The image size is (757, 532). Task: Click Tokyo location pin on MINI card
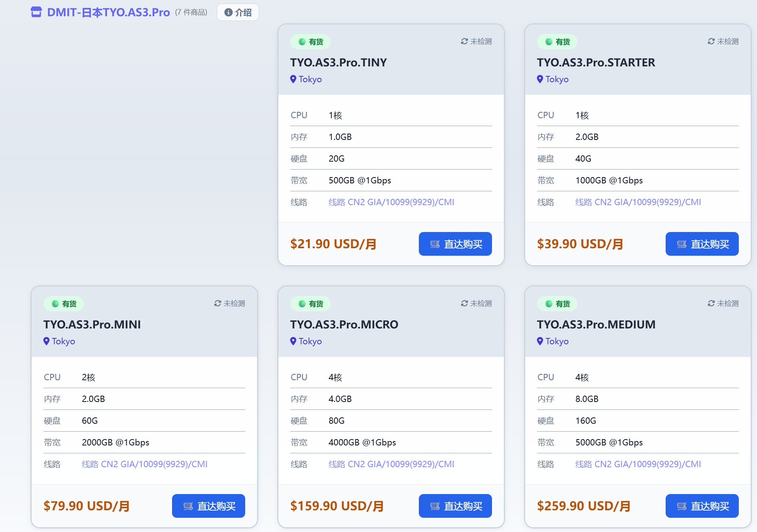tap(46, 341)
